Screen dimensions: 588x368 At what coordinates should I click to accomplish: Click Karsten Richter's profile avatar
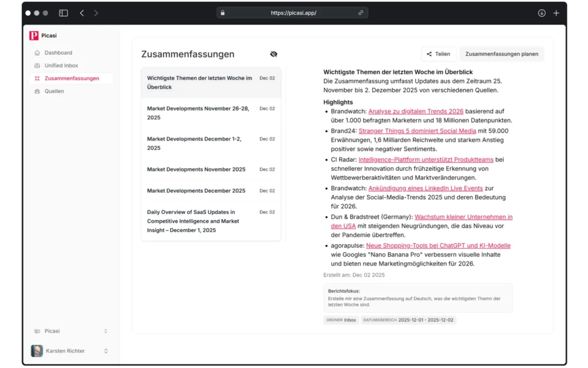click(36, 351)
